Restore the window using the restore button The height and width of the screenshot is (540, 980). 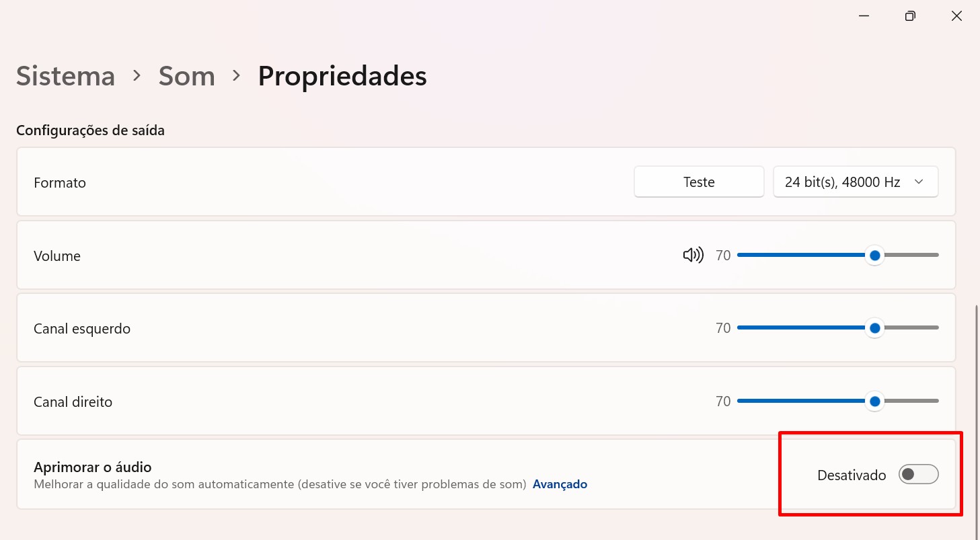point(910,15)
